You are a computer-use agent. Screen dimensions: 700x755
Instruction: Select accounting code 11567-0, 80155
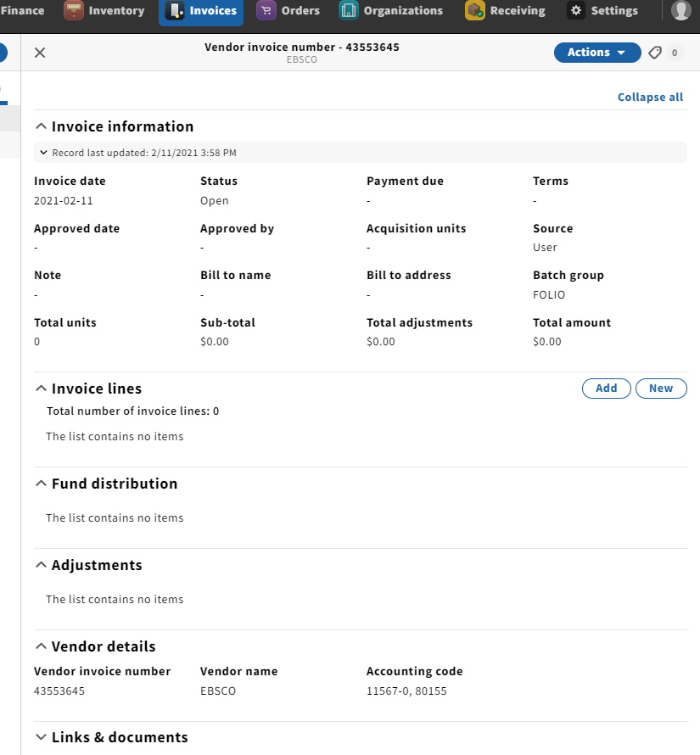coord(406,691)
